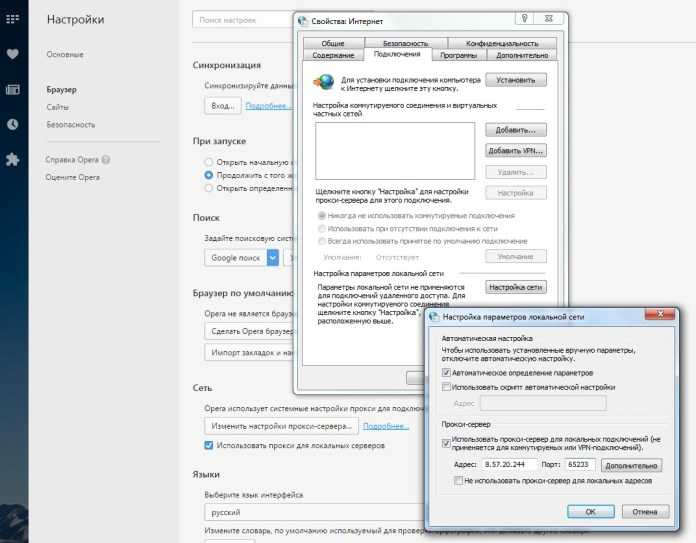
Task: Open news panel icon in Opera sidebar
Action: click(12, 89)
